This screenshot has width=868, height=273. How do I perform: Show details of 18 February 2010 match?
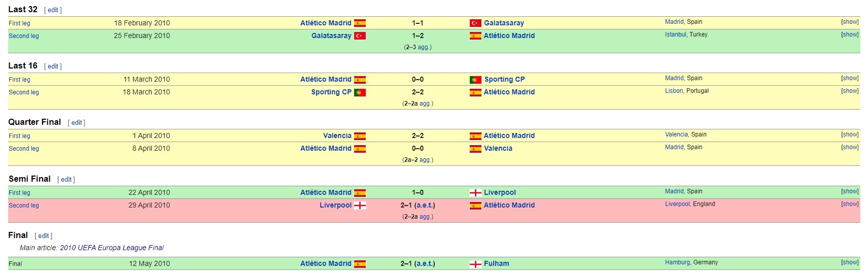click(x=850, y=22)
